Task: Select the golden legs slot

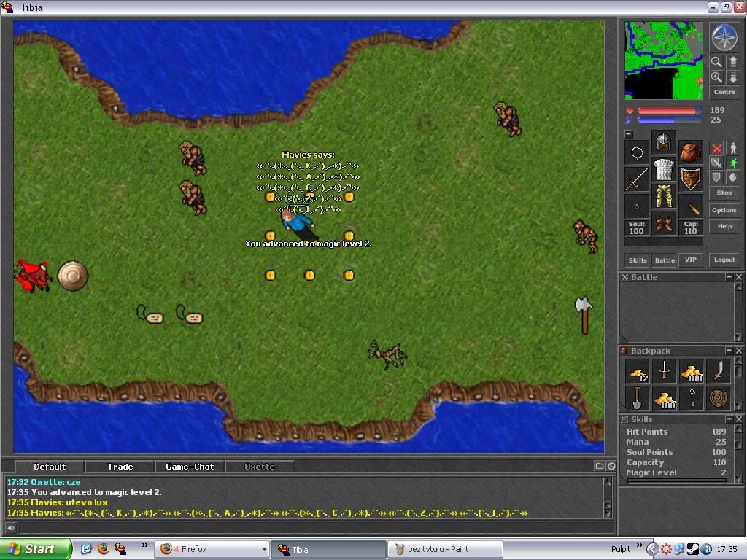Action: [664, 197]
